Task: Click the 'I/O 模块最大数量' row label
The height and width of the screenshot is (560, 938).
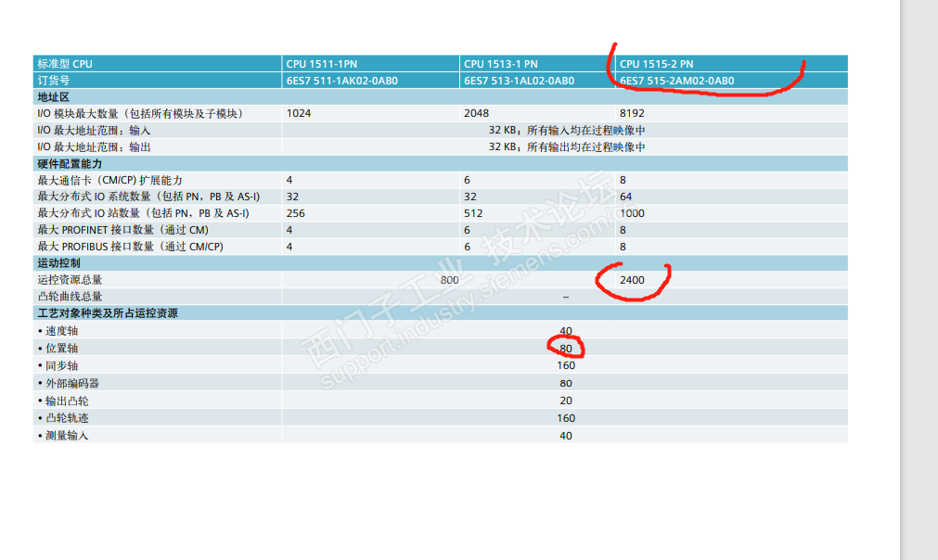Action: pos(140,113)
